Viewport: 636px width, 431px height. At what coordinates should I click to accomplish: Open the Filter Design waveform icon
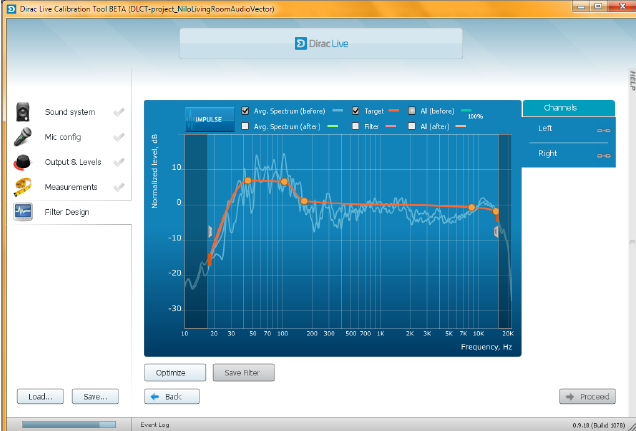[x=23, y=212]
